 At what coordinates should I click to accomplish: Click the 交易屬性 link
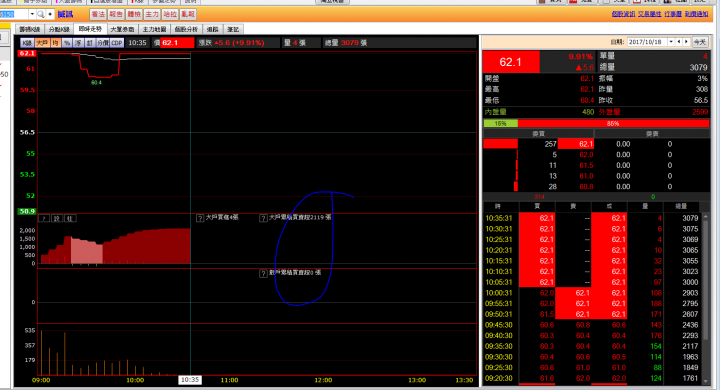coord(649,14)
